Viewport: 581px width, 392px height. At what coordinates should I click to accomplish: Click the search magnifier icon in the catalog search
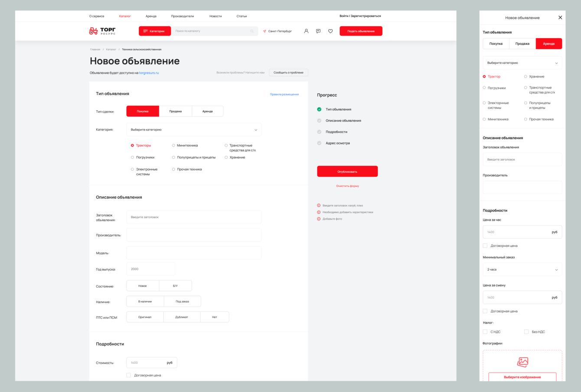[x=252, y=31]
